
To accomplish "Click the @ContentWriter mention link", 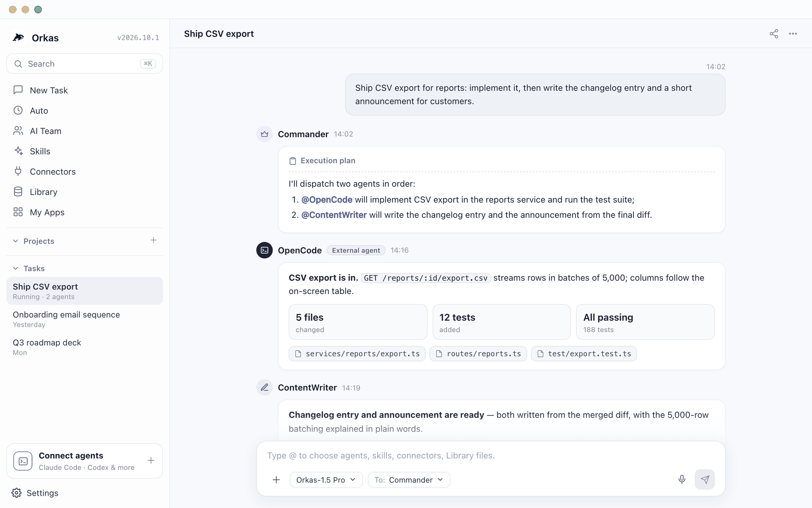I will click(x=334, y=215).
